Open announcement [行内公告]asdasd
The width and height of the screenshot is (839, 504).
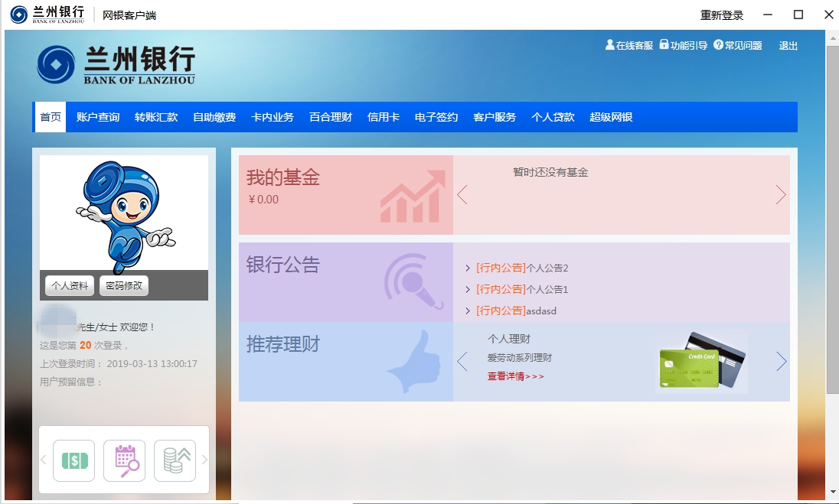[x=517, y=311]
